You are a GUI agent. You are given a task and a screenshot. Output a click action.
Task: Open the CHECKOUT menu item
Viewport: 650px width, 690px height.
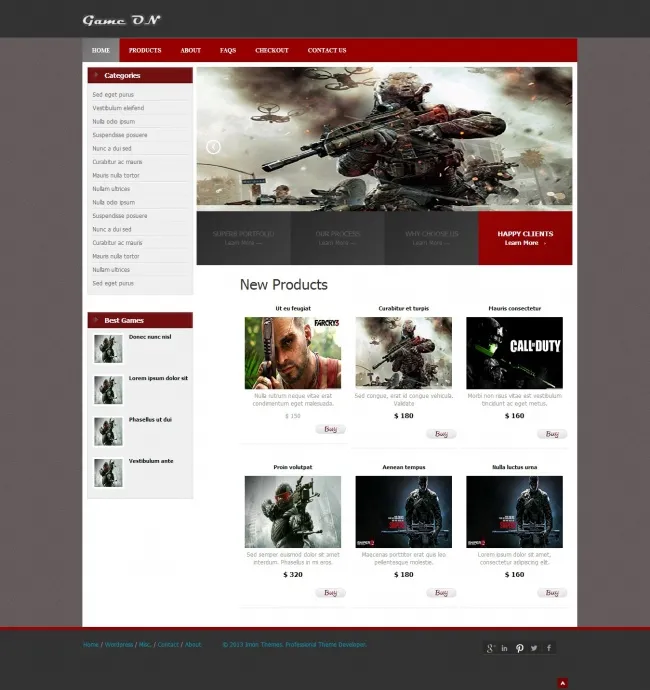coord(272,50)
